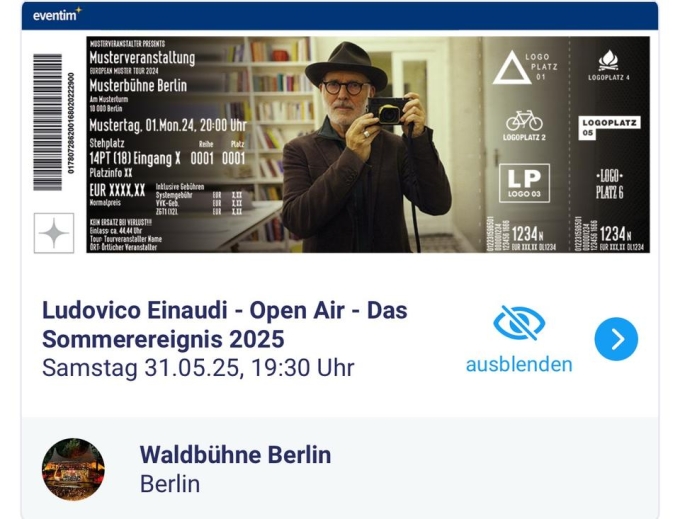
Task: Open ticket details with blue chevron arrow
Action: [616, 339]
